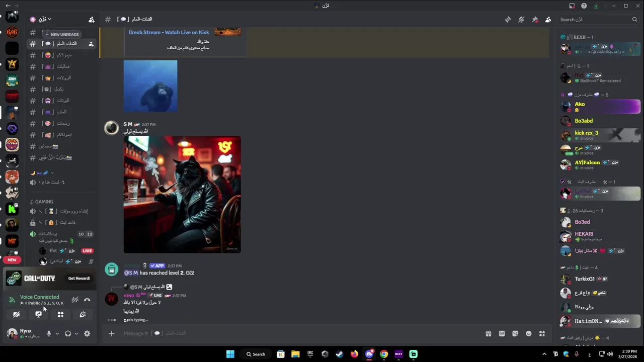Screen dimensions: 644x362
Task: Select TurkixG1 in the member list
Action: 600,279
